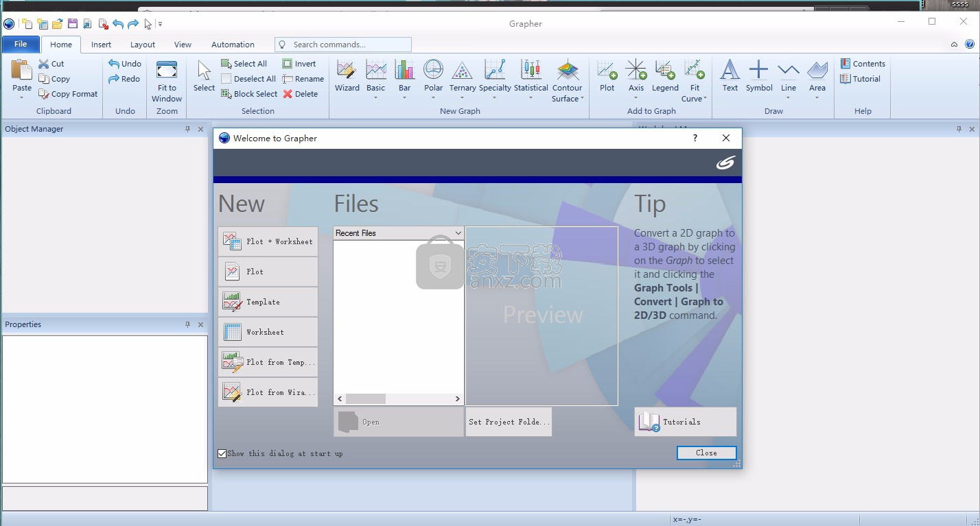Select the Home ribbon tab
The height and width of the screenshot is (526, 980).
click(x=61, y=45)
